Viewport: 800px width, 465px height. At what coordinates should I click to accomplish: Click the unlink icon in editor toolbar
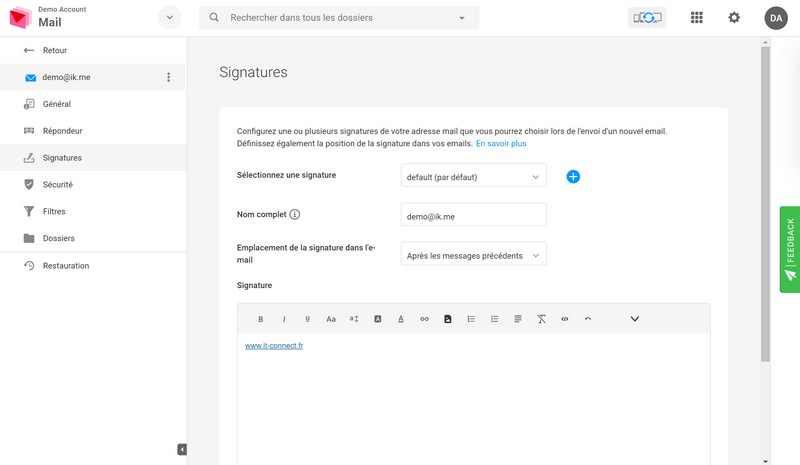[x=565, y=319]
